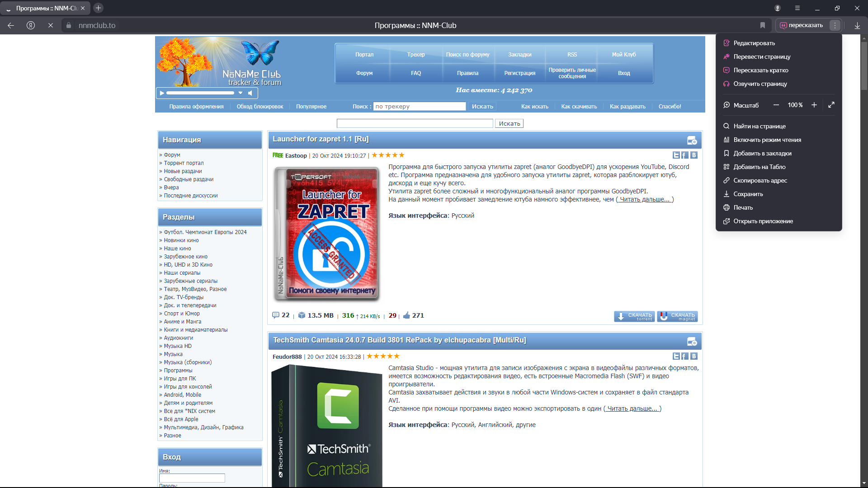Download Launcher for zapret via magnet link
868x488 pixels.
click(677, 316)
